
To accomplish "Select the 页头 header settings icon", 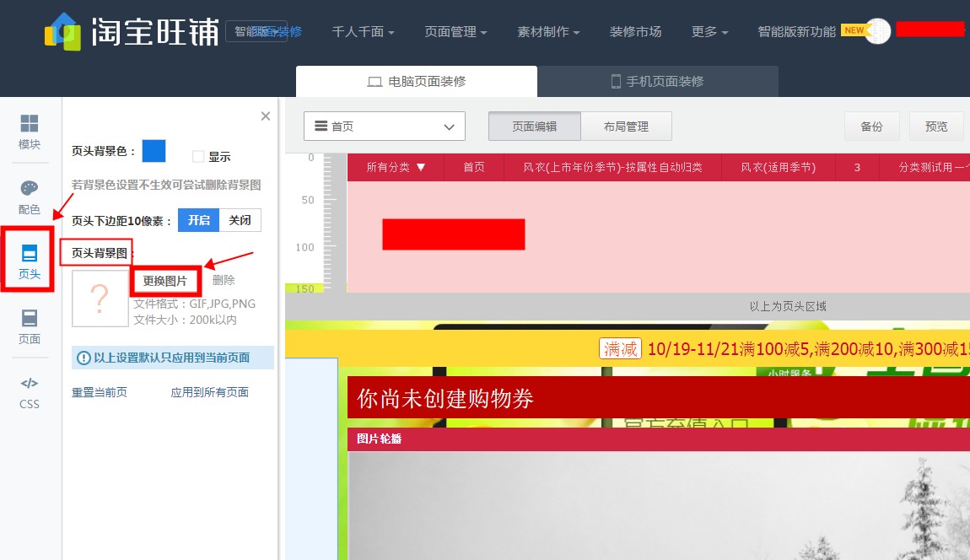I will click(29, 261).
